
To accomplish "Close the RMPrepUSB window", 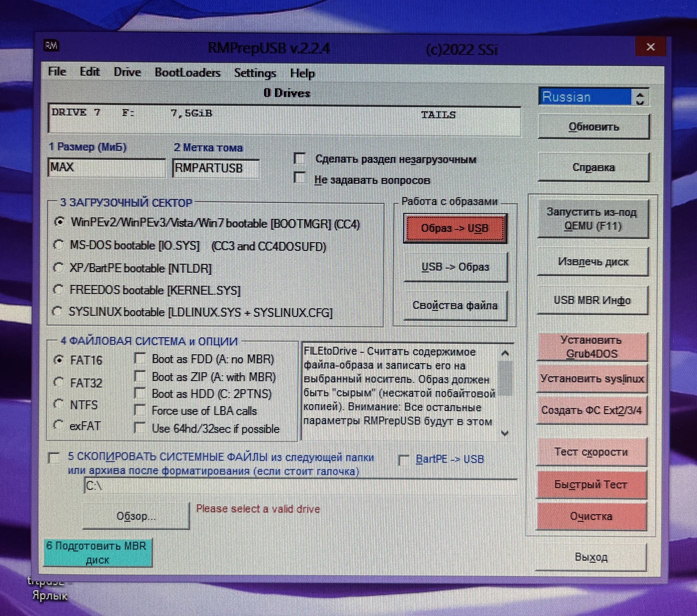I will click(650, 47).
